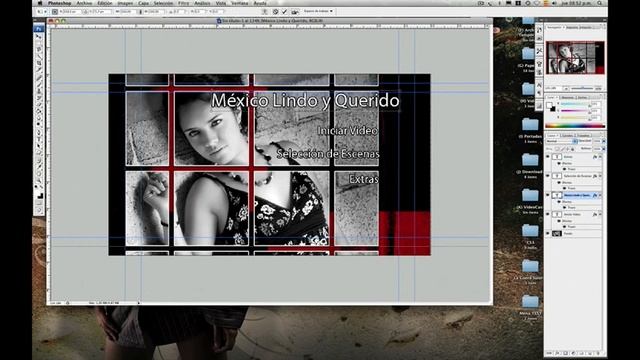Select the Rectangular Marquee tool

(39, 42)
